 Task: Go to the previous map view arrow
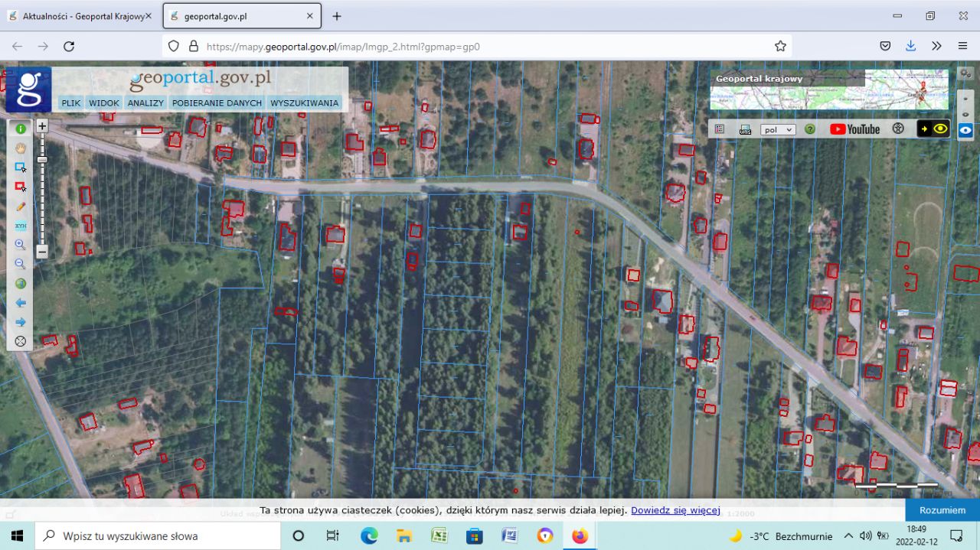[21, 303]
